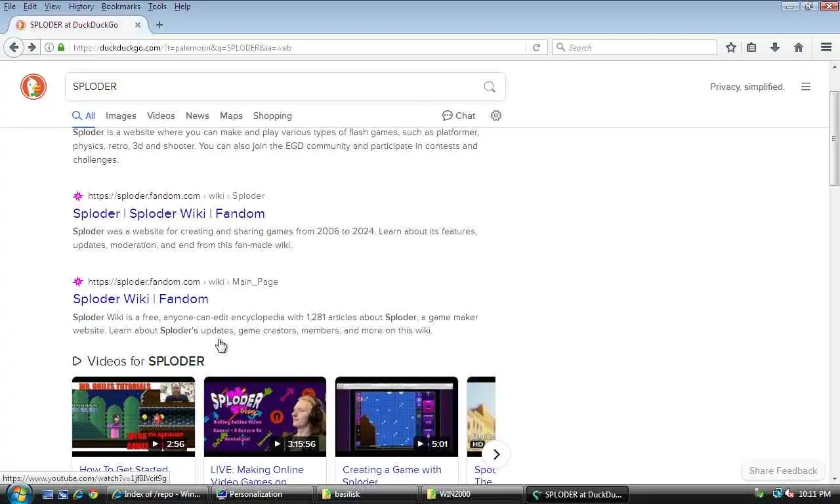
Task: Click the Share Feedback button
Action: click(783, 471)
